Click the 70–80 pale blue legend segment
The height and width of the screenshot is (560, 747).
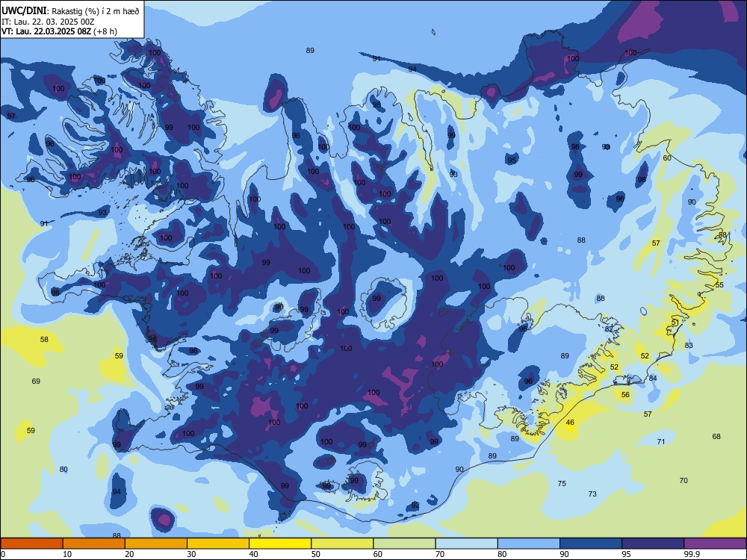tap(466, 544)
